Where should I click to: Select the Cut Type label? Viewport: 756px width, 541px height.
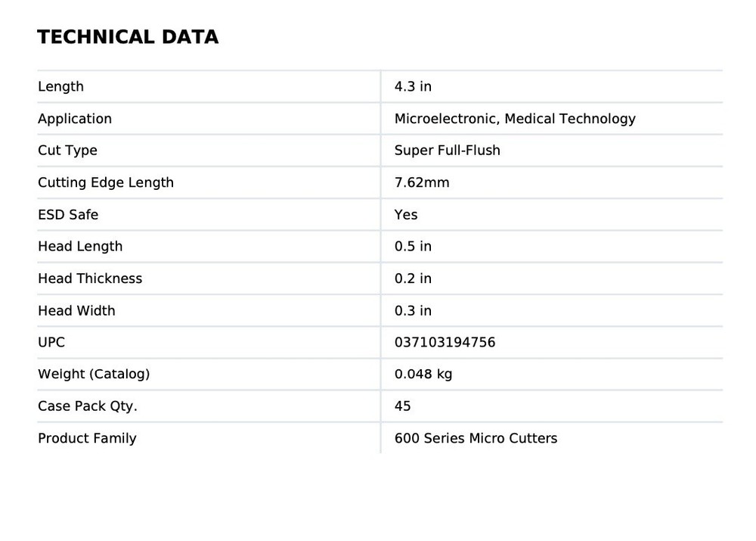coord(67,151)
